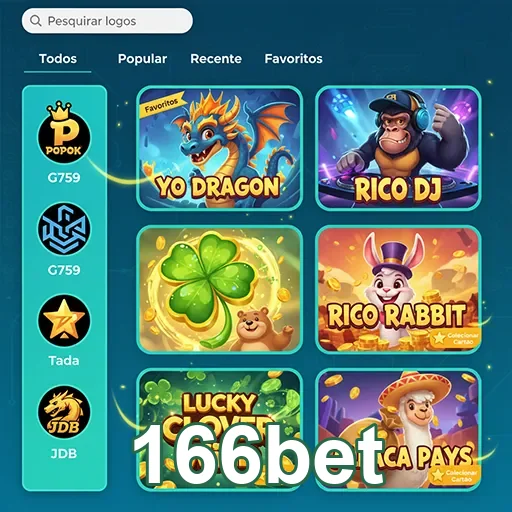This screenshot has width=512, height=512.
Task: Click the Favoritos ribbon on Yo Dragon
Action: [x=162, y=105]
